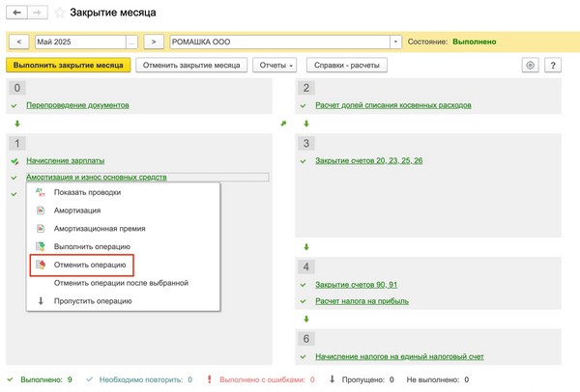Click the Выполнить операцию icon
The width and height of the screenshot is (580, 392).
[x=41, y=247]
